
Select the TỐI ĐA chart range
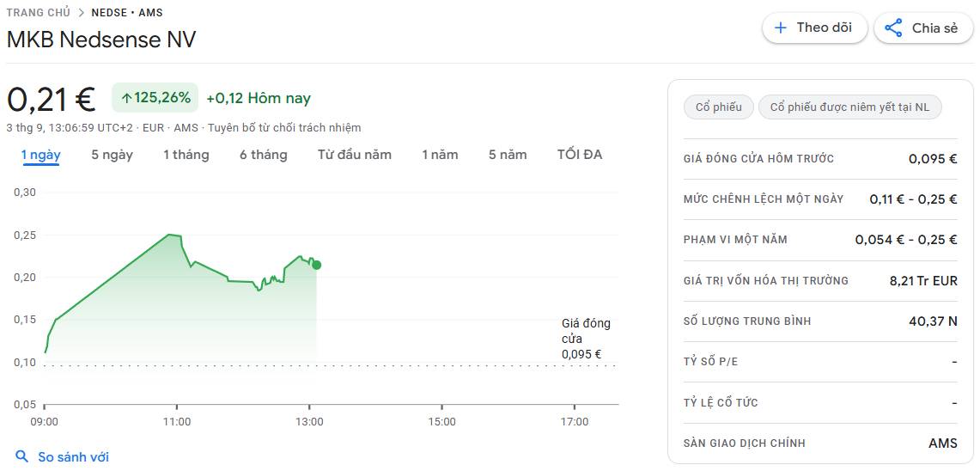[x=580, y=155]
